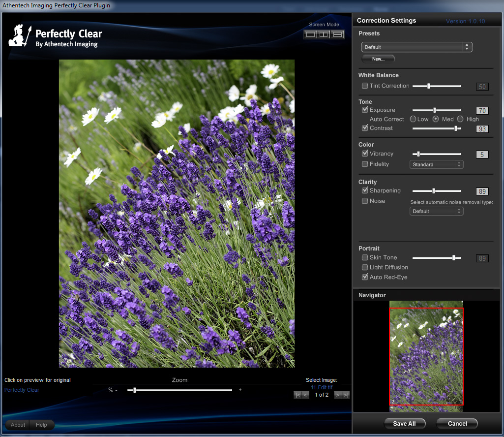Viewport: 504px width, 437px height.
Task: Open the Presets Default dropdown
Action: [x=416, y=47]
